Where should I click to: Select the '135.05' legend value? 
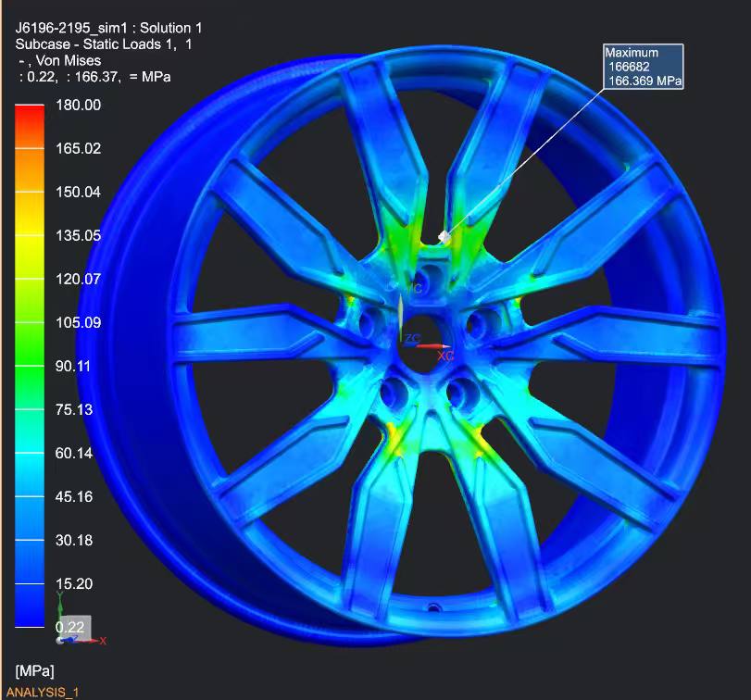click(79, 235)
